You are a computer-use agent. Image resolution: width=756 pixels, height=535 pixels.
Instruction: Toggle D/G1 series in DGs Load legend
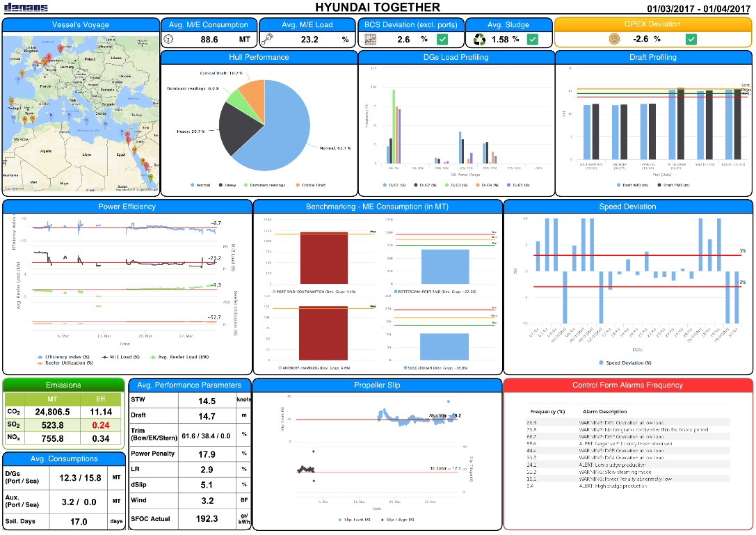click(x=394, y=185)
